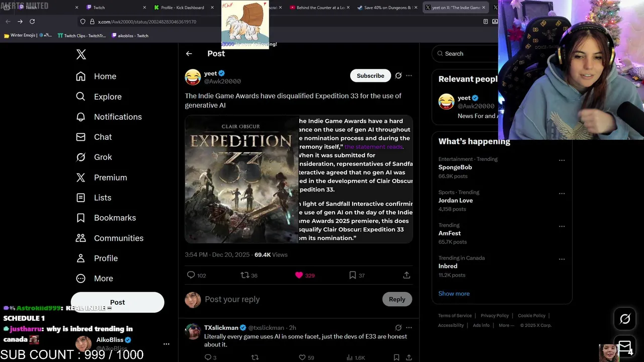Screen dimensions: 644x362
Task: Click the Post your reply field
Action: tap(292, 299)
